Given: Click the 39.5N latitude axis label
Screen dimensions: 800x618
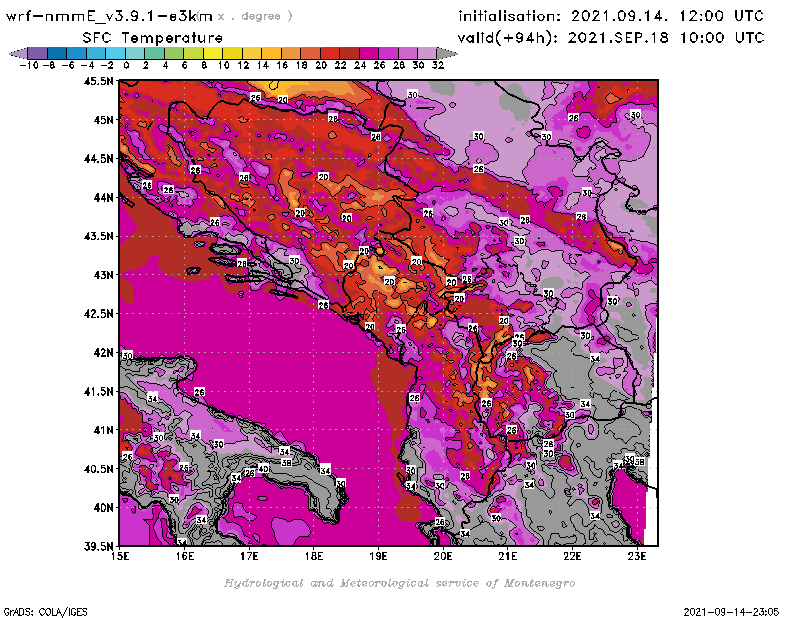Looking at the screenshot, I should [x=98, y=547].
